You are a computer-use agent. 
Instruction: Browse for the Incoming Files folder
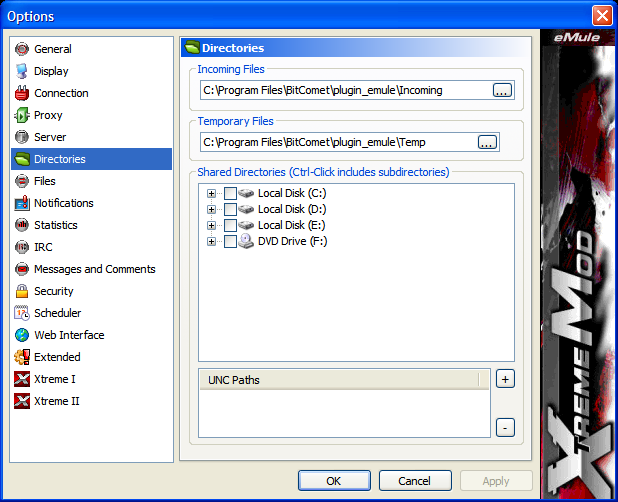coord(502,90)
